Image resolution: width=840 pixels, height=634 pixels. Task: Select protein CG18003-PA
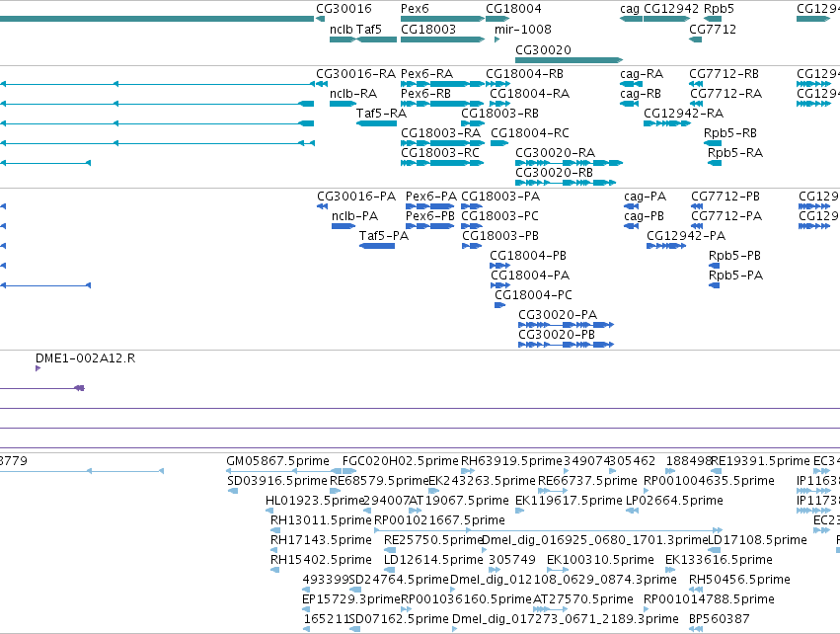pos(500,197)
